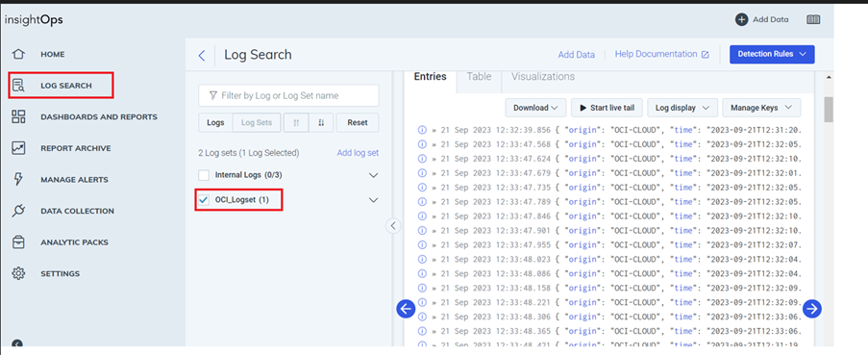
Task: Open info icon for entry 12:33:47.846
Action: click(x=422, y=216)
